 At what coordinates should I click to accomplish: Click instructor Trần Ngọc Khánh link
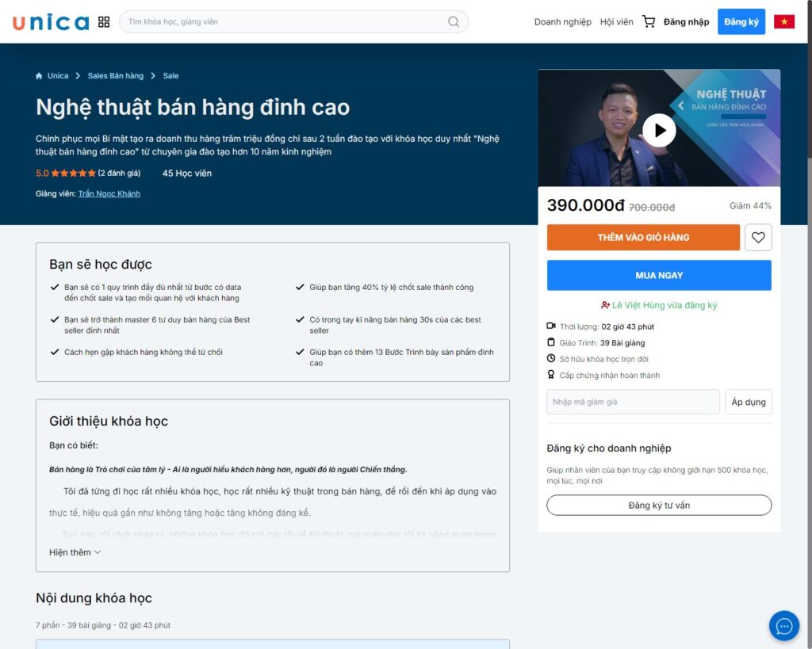(109, 193)
